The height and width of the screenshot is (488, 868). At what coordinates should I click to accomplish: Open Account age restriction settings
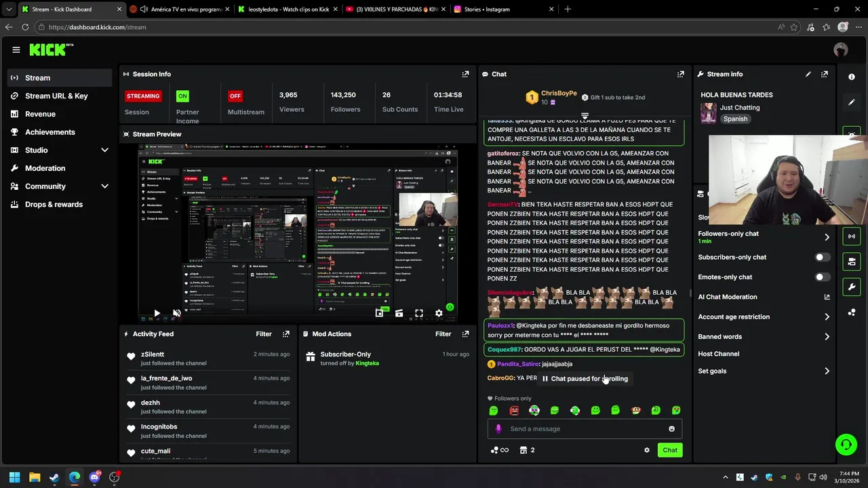click(764, 317)
